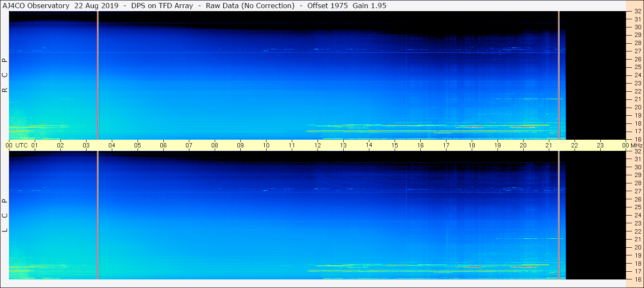Click hour "19" on the UTC axis
Image resolution: width=644 pixels, height=288 pixels.
pos(497,145)
